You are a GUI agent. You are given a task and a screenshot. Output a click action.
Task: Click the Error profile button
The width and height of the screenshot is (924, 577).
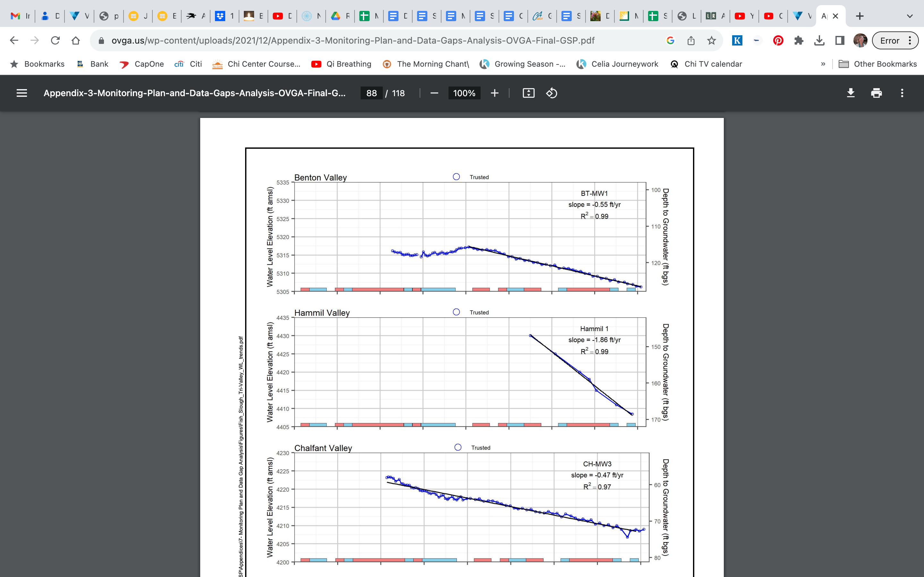tap(889, 40)
